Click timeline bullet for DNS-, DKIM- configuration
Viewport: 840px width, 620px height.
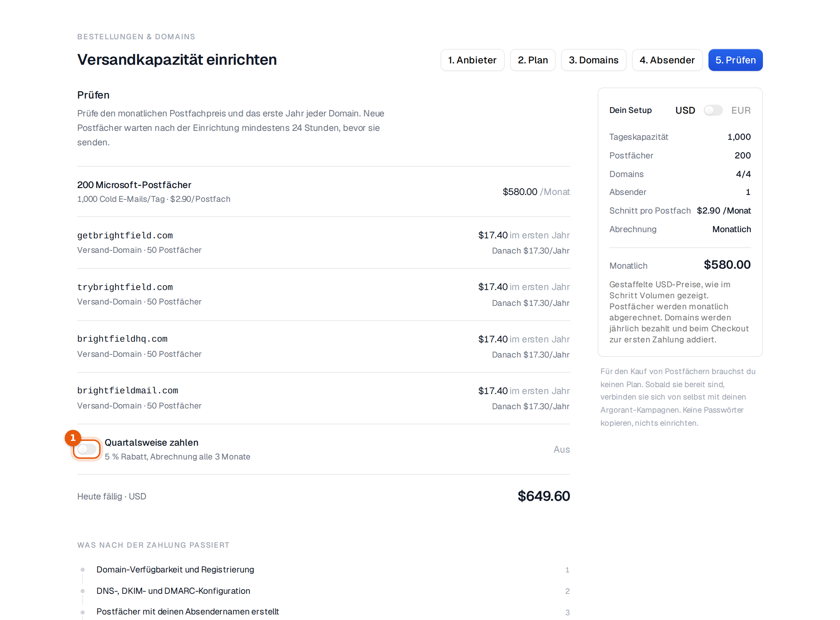click(x=83, y=591)
